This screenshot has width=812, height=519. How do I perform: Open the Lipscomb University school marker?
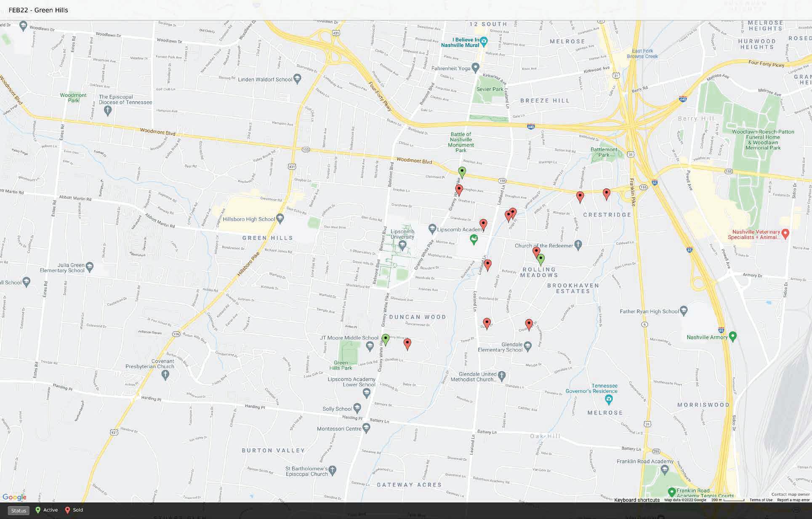[403, 244]
